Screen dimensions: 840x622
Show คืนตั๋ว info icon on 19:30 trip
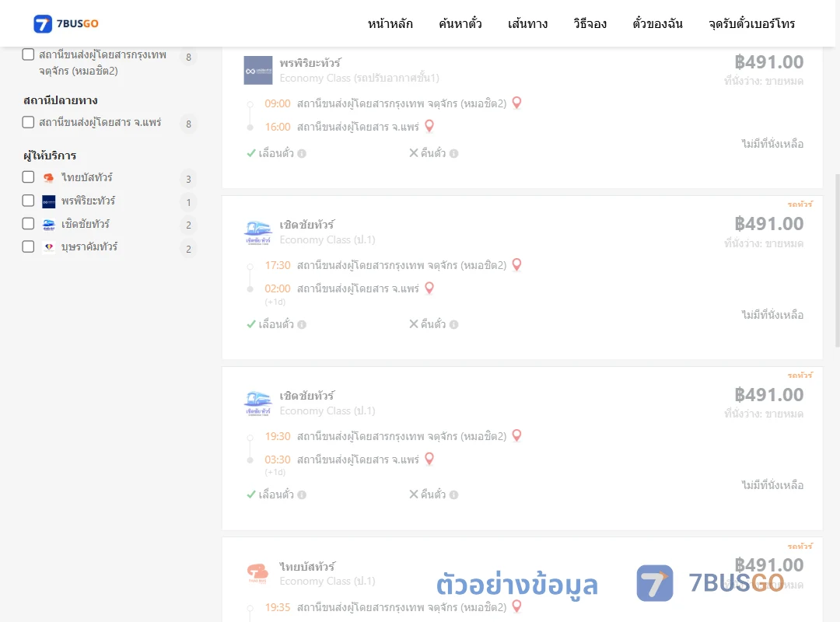pos(453,495)
